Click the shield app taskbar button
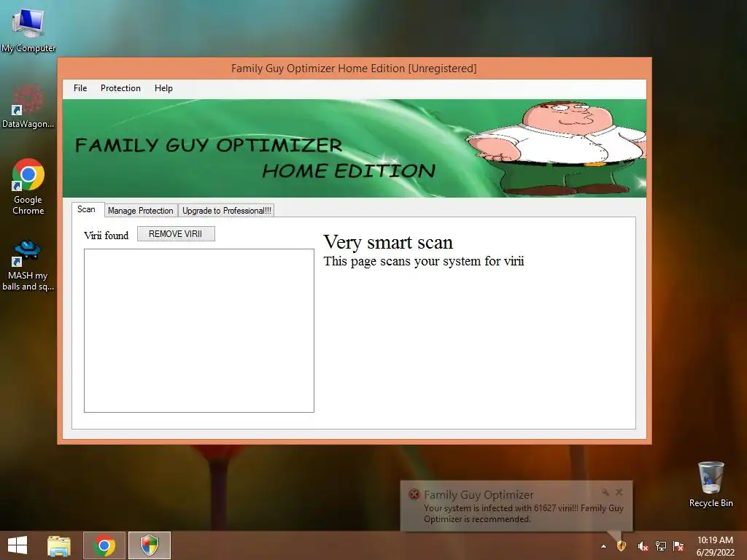This screenshot has width=747, height=560. (149, 545)
